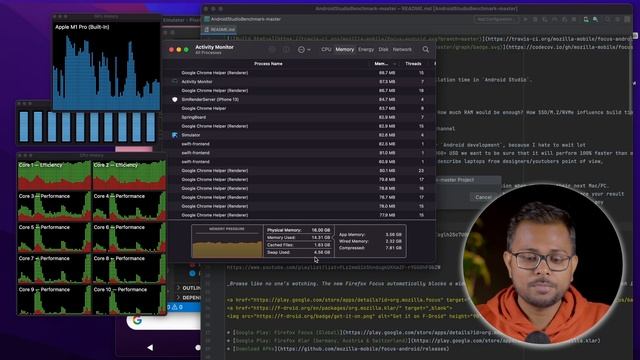The width and height of the screenshot is (640, 360).
Task: Sort by the Memory column header
Action: [x=385, y=64]
